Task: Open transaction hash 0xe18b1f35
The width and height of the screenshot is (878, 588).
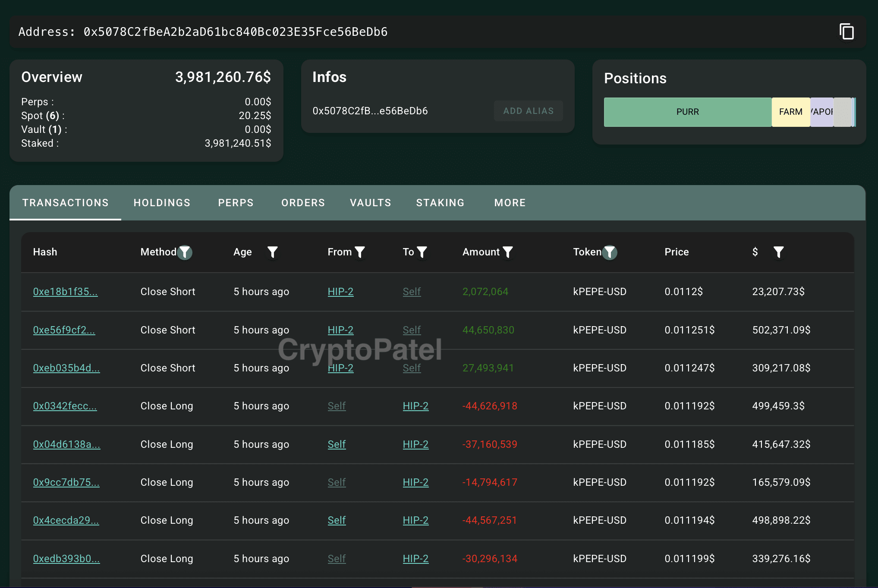Action: click(x=65, y=292)
